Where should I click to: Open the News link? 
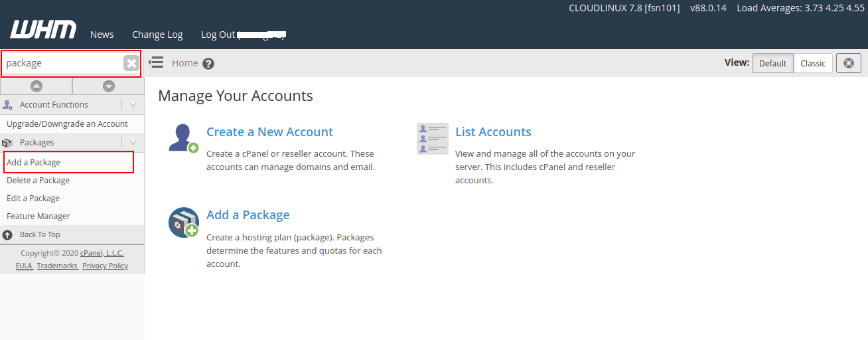[102, 35]
